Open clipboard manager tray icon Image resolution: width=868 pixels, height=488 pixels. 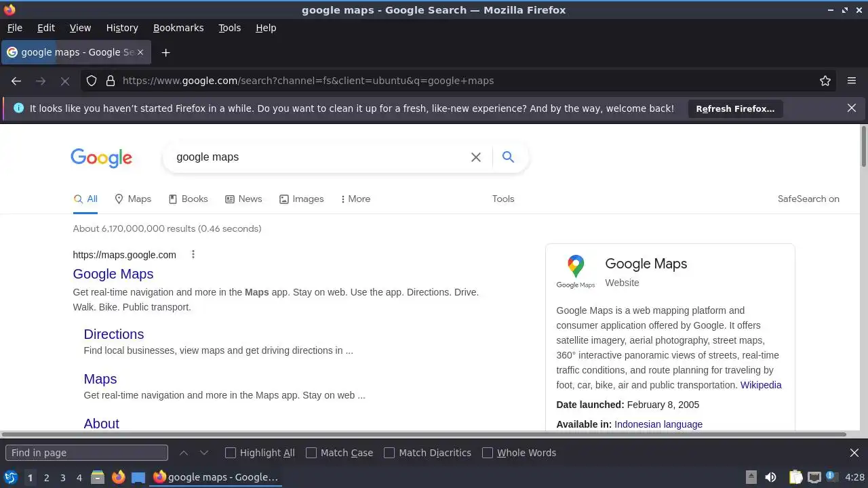coord(796,477)
